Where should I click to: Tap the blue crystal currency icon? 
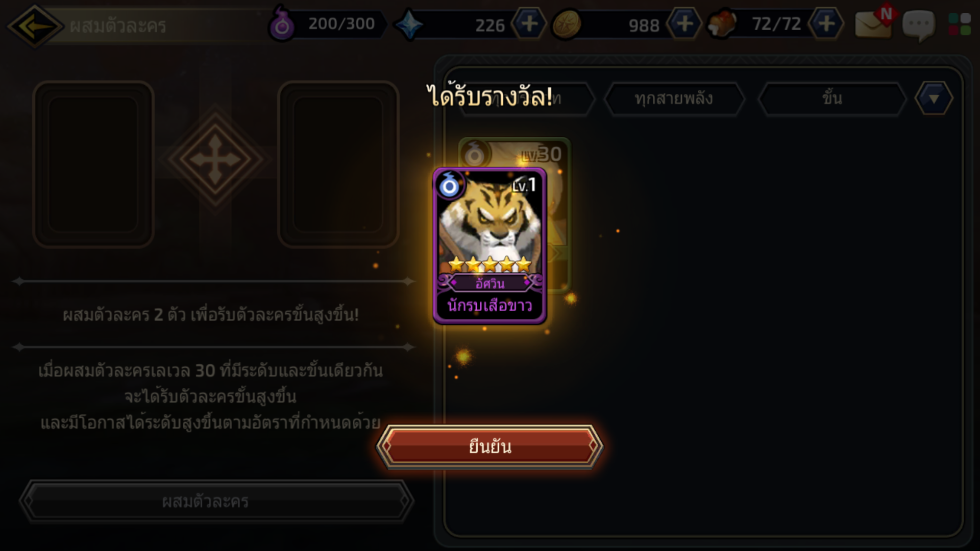pyautogui.click(x=409, y=24)
